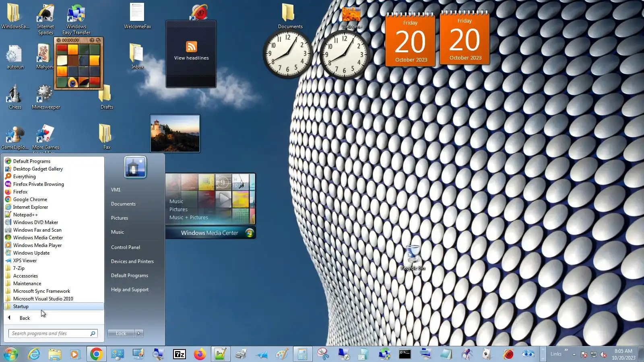Open the VM1 user folder link
This screenshot has width=644, height=362.
[x=116, y=190]
